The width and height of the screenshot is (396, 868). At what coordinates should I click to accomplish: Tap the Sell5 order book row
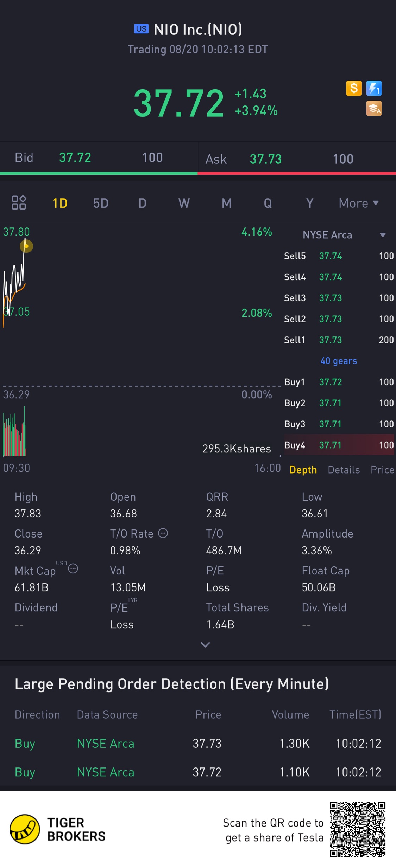[x=339, y=256]
